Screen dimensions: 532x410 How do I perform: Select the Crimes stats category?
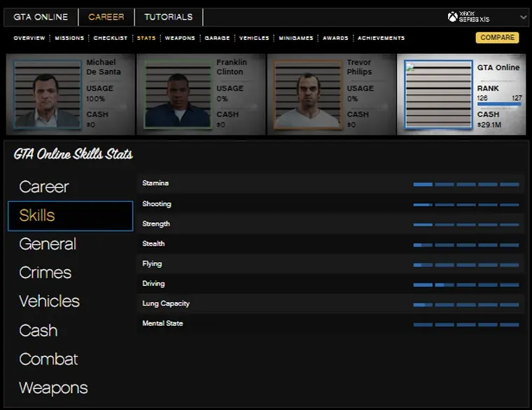pos(45,273)
